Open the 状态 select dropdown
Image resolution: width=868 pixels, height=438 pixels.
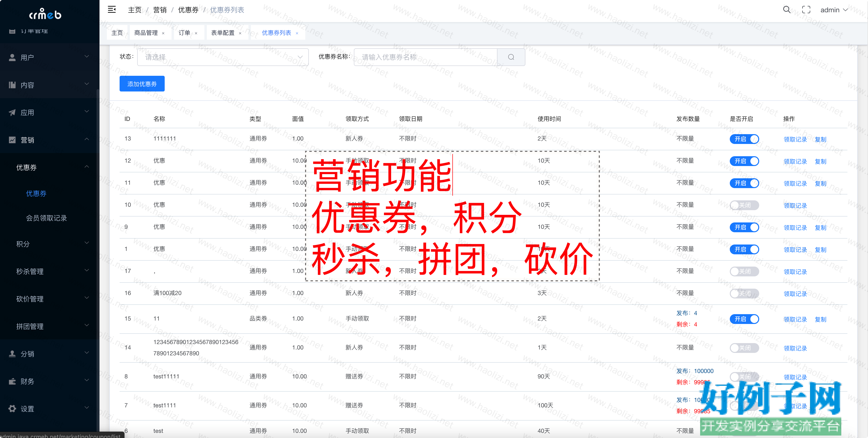pyautogui.click(x=223, y=57)
